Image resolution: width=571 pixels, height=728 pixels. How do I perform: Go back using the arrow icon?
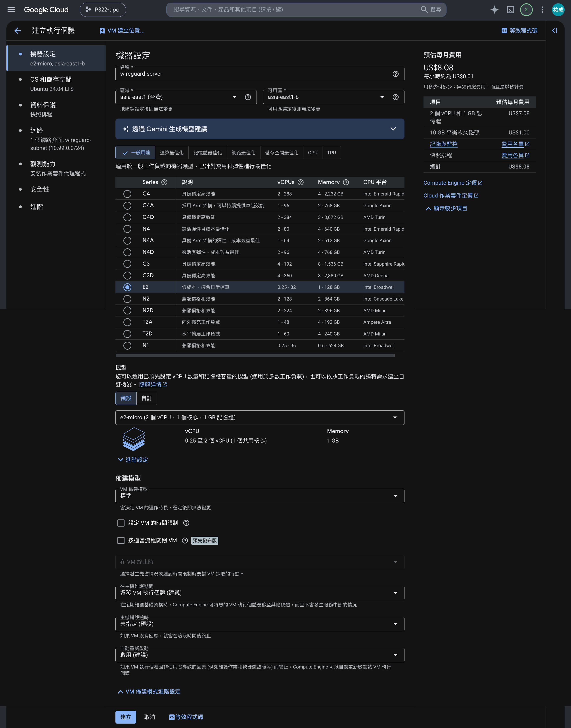coord(18,31)
